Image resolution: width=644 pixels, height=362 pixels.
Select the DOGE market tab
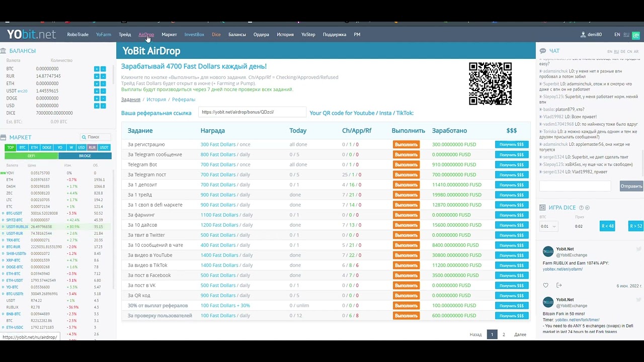click(47, 148)
